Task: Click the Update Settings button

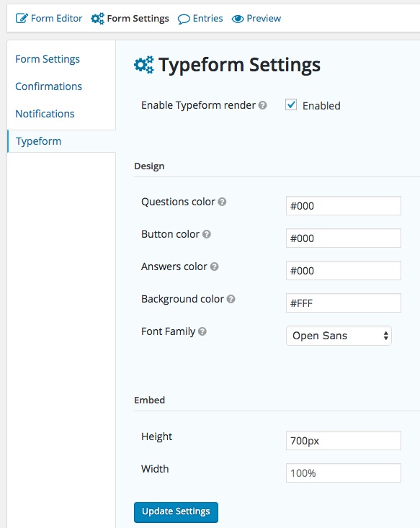Action: [176, 512]
